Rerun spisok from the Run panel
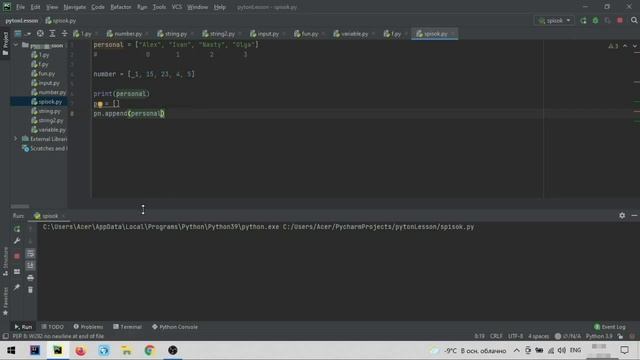 click(x=17, y=229)
